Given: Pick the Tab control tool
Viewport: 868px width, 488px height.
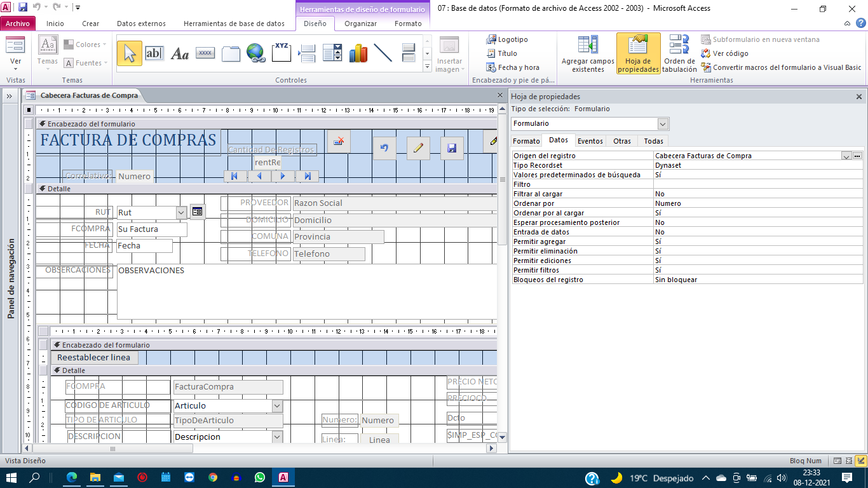Looking at the screenshot, I should click(231, 53).
